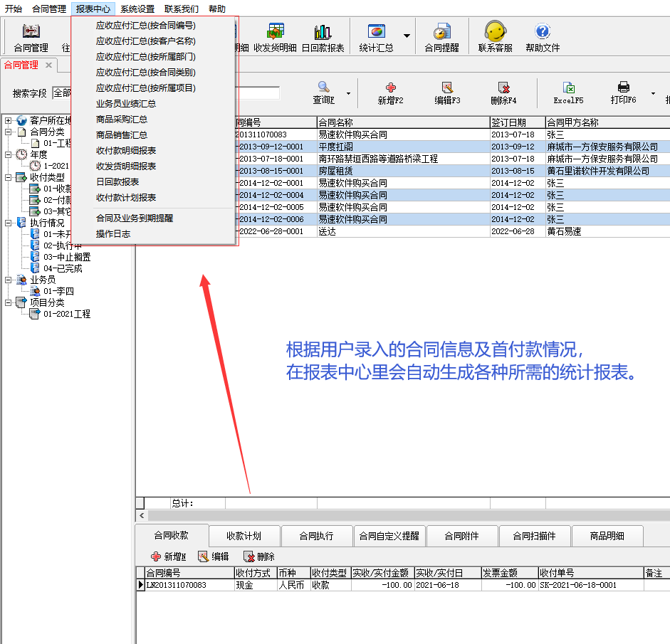Click the 新增N button in 合同收款 panel
Image resolution: width=670 pixels, height=644 pixels.
168,556
